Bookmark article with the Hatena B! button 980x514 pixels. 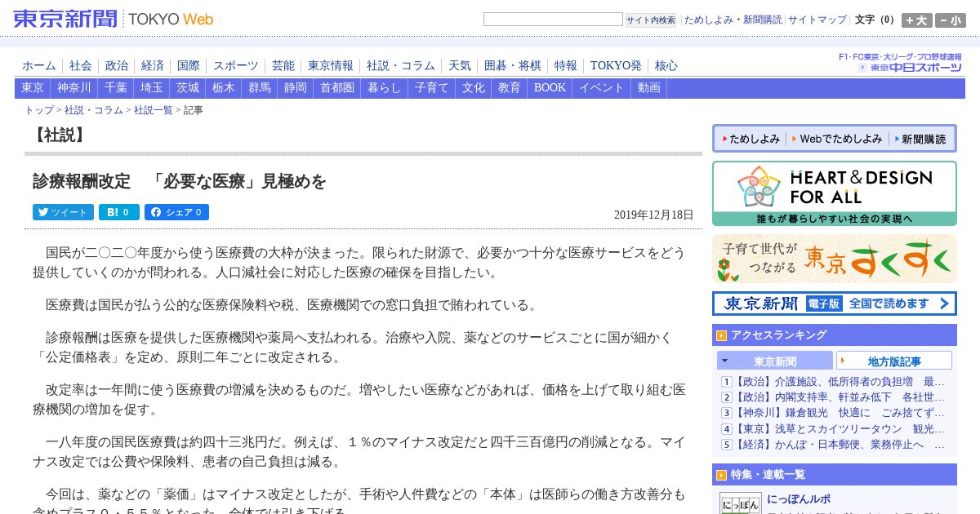119,212
